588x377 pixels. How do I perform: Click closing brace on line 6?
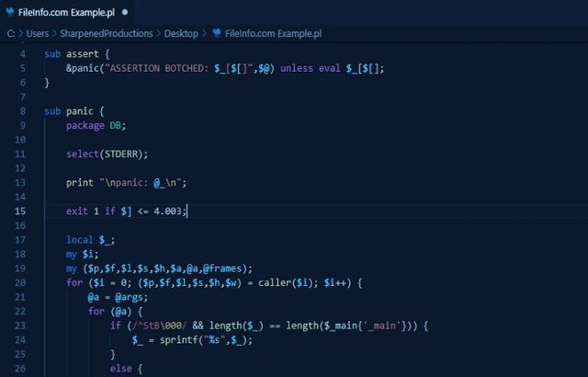click(47, 83)
